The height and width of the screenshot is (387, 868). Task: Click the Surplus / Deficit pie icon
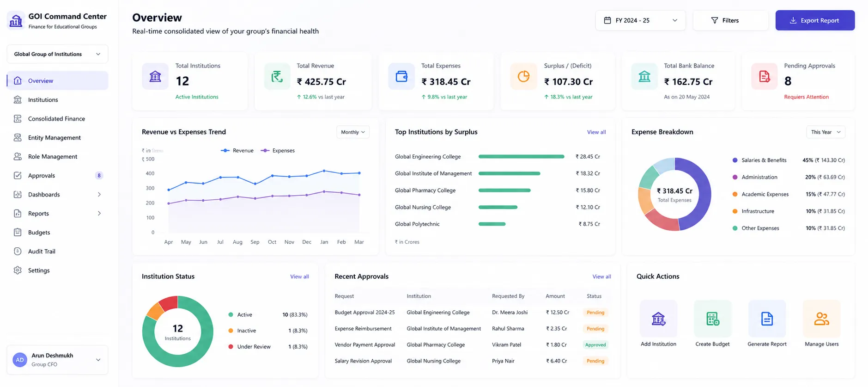[523, 76]
